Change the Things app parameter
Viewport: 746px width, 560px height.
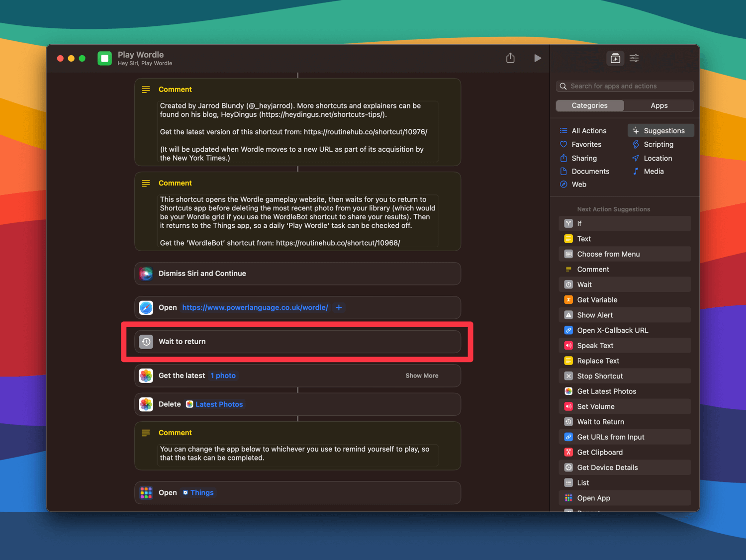[198, 493]
